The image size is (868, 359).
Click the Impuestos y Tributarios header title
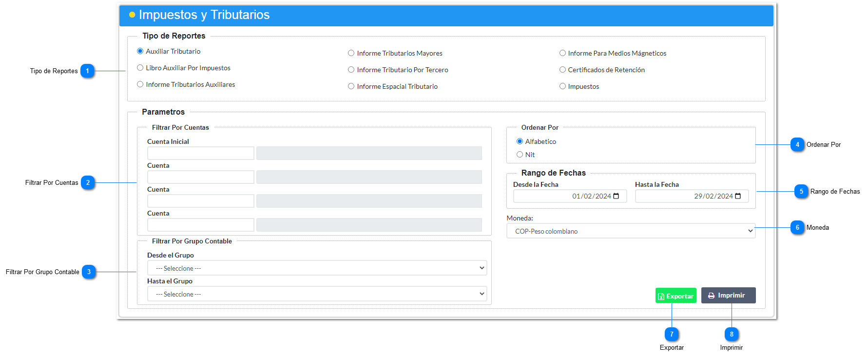pos(204,15)
